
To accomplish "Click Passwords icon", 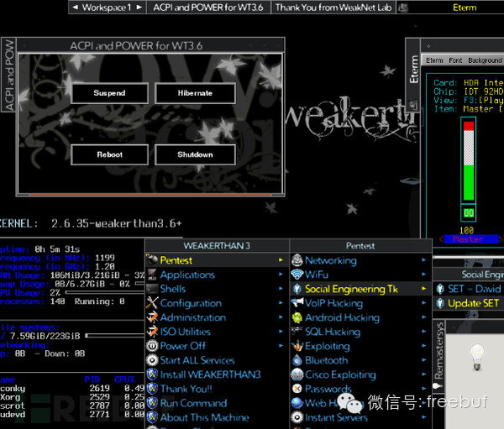I will [x=297, y=389].
